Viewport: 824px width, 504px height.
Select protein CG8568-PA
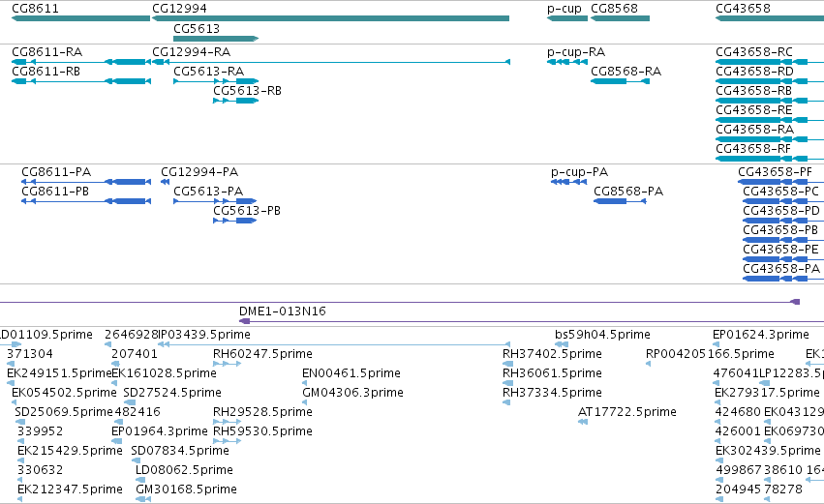(x=620, y=201)
